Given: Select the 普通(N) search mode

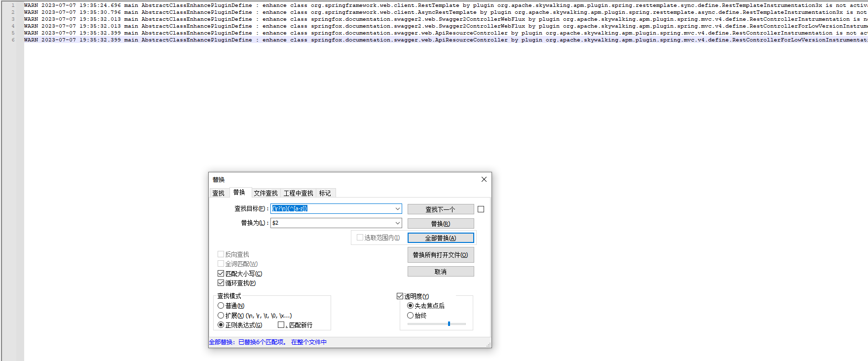Looking at the screenshot, I should click(221, 306).
